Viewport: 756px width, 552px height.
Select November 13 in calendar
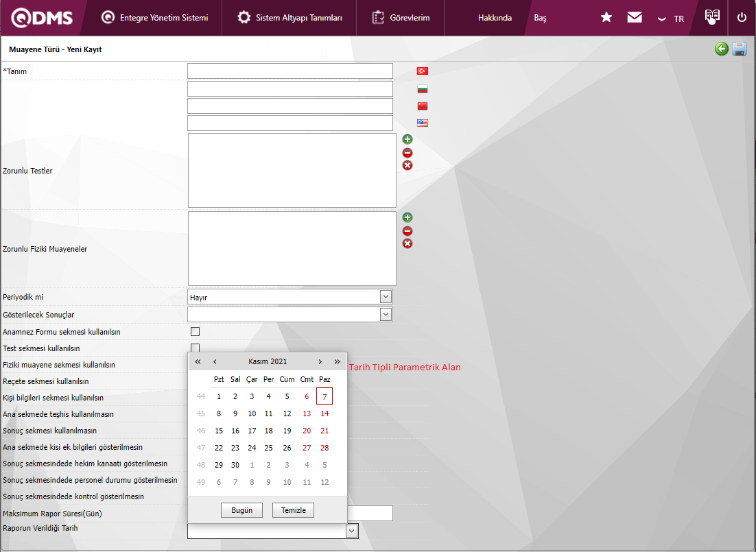307,413
